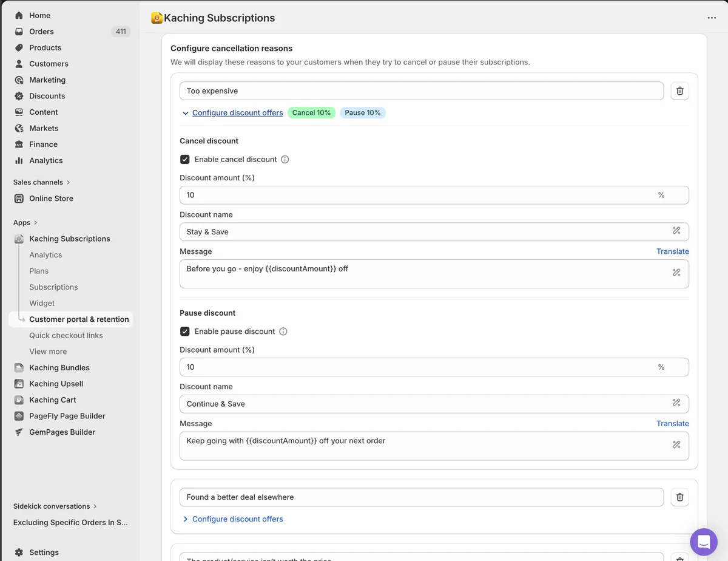Expand Sidekick conversations
This screenshot has height=561, width=728.
point(55,506)
